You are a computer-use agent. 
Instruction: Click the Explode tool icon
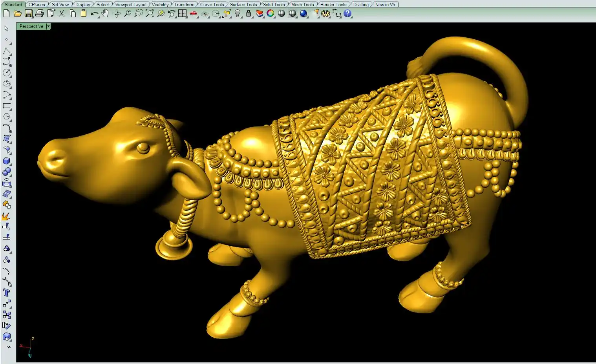pyautogui.click(x=7, y=216)
